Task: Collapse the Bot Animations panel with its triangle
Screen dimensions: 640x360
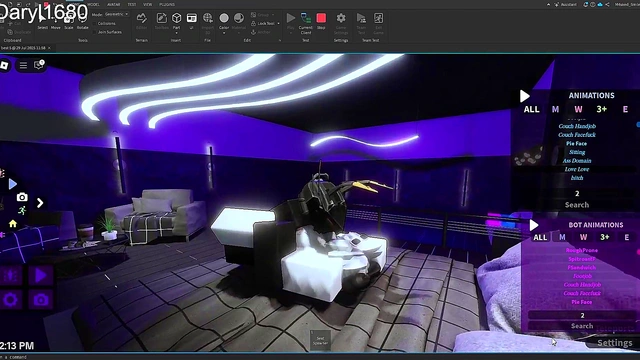Action: tap(533, 225)
